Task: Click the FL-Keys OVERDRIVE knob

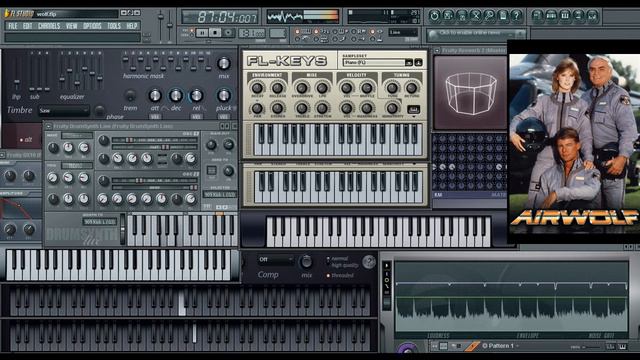Action: pyautogui.click(x=302, y=88)
